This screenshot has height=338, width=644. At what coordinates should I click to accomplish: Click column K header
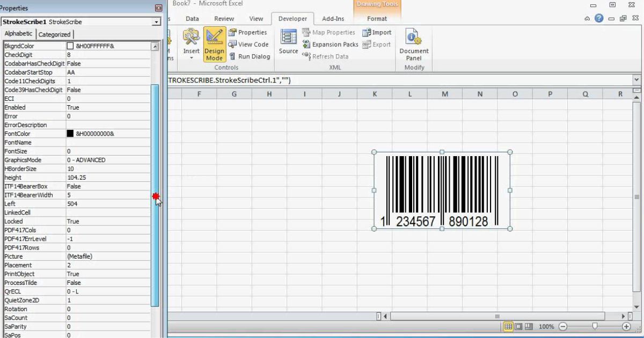[375, 94]
